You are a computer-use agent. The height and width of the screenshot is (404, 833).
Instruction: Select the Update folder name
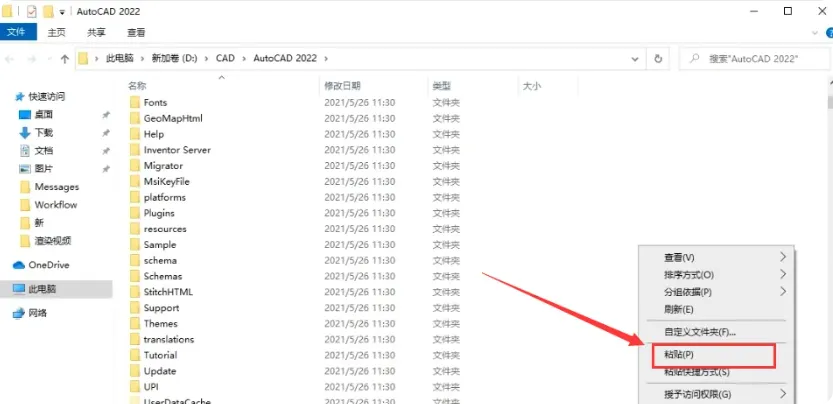click(x=159, y=371)
